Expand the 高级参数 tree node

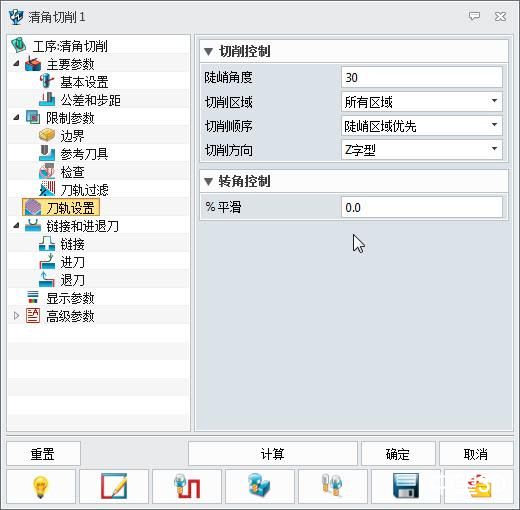[16, 316]
